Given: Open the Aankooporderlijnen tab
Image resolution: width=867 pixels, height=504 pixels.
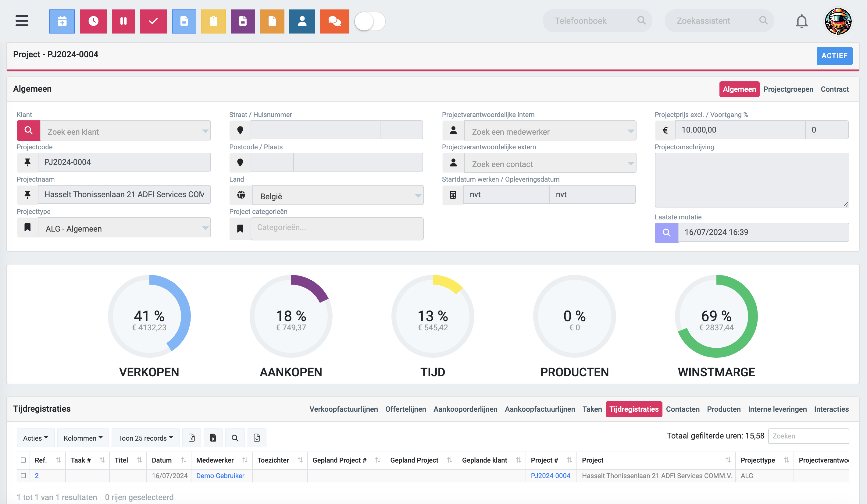Looking at the screenshot, I should pyautogui.click(x=465, y=409).
